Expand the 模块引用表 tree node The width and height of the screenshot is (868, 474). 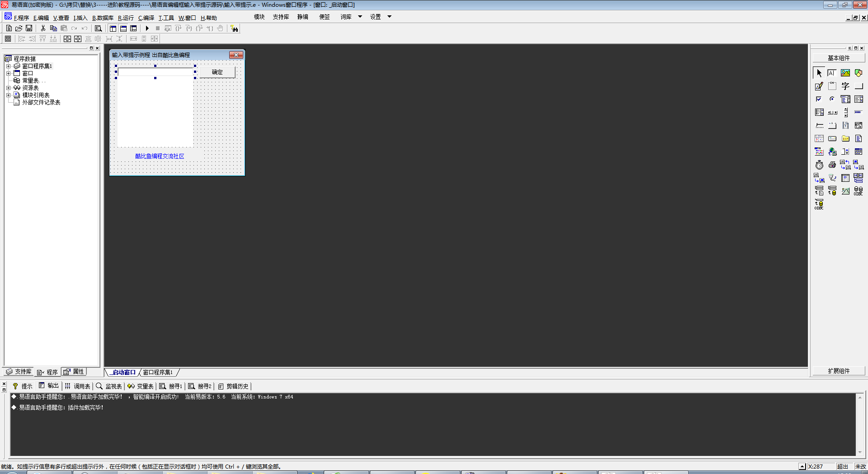(x=8, y=95)
